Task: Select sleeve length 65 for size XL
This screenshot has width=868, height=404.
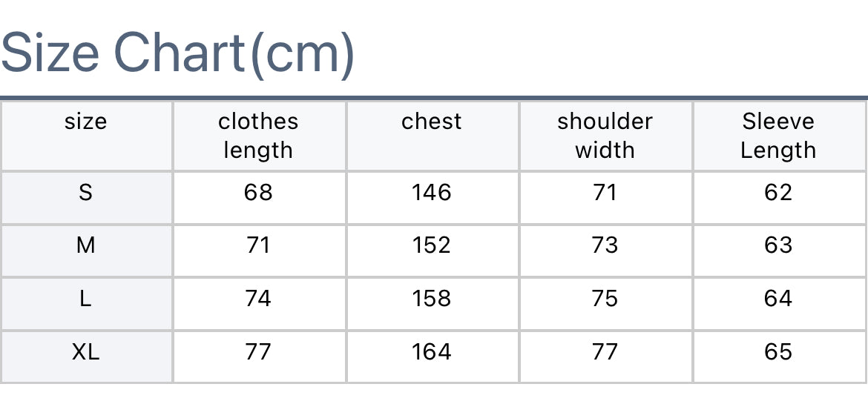Action: (778, 352)
